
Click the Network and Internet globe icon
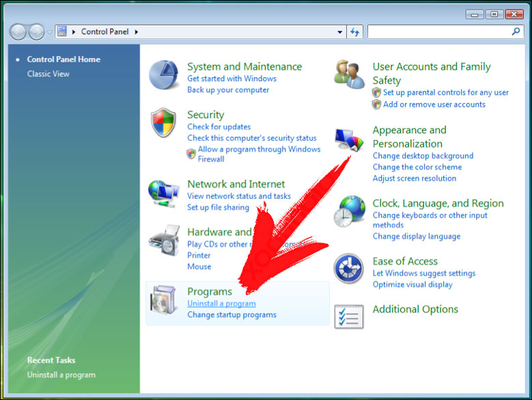[163, 194]
